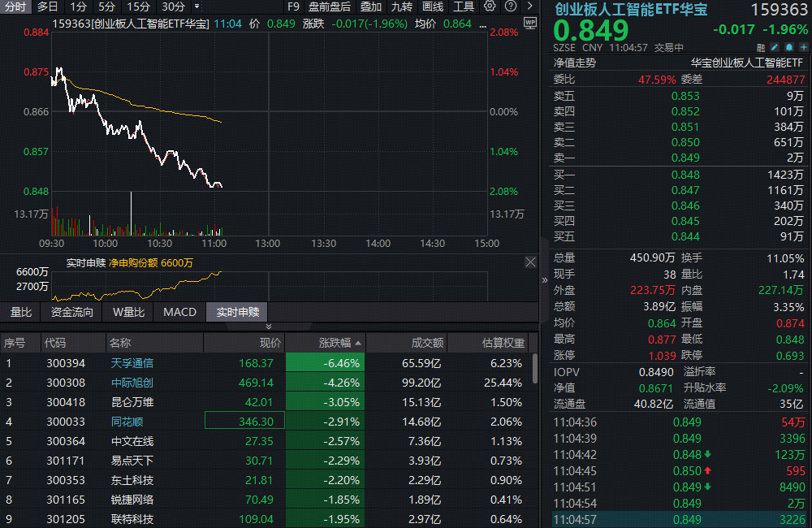Set a price alert via the bell icon
Viewport: 812px width, 528px height.
788,47
